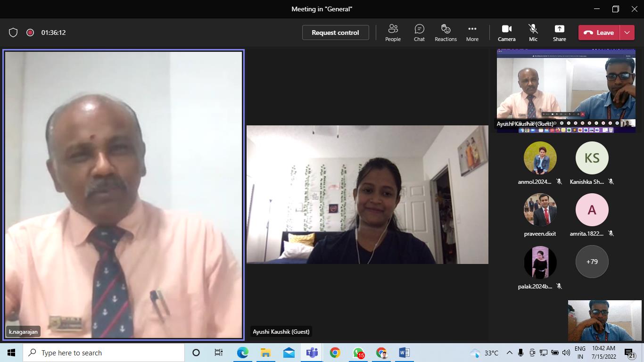
Task: Open the Reactions menu
Action: 446,33
